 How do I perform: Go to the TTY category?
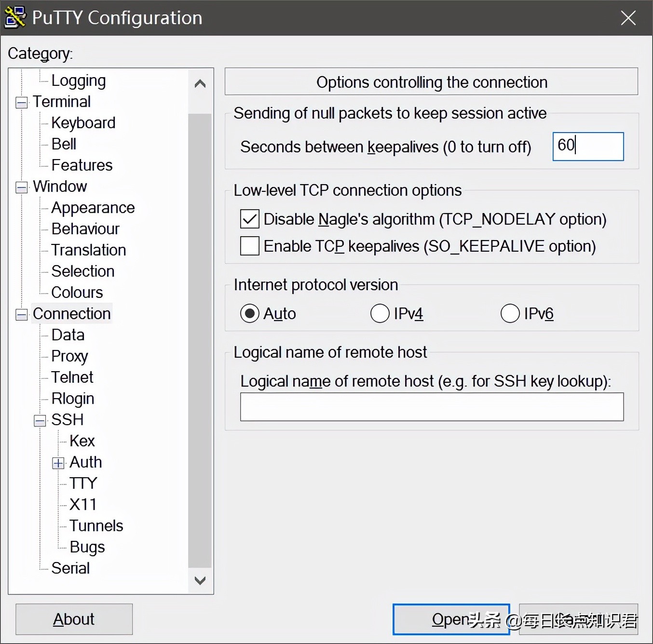click(83, 483)
